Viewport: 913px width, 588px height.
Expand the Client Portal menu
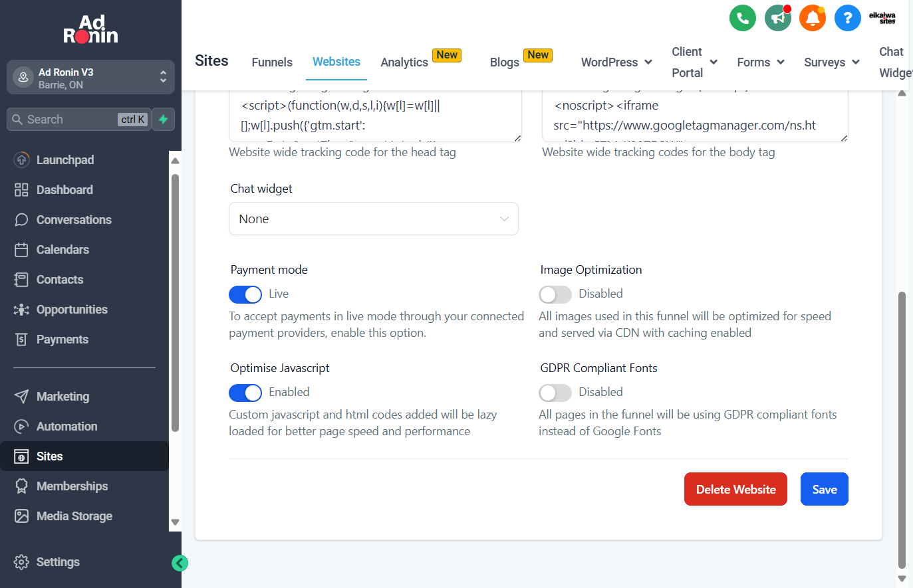[694, 62]
